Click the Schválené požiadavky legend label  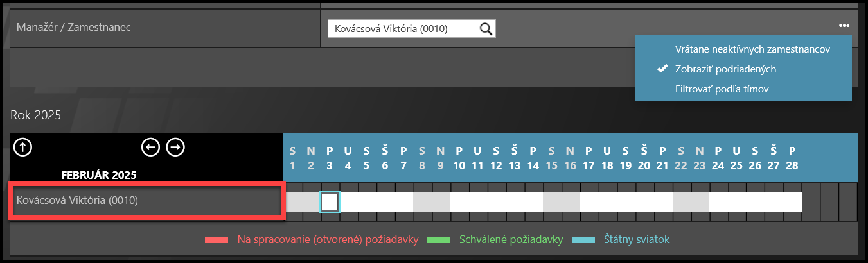point(511,240)
